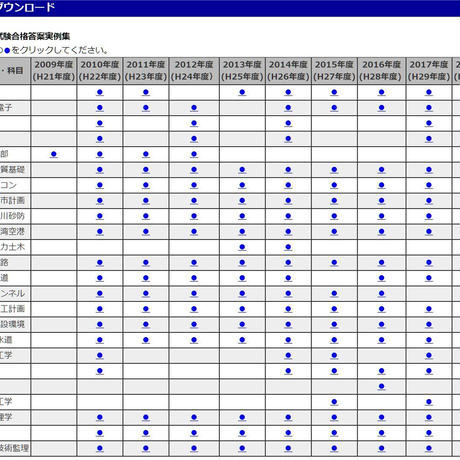Click 2015年度 dot in the lower 工学 row

(x=334, y=402)
